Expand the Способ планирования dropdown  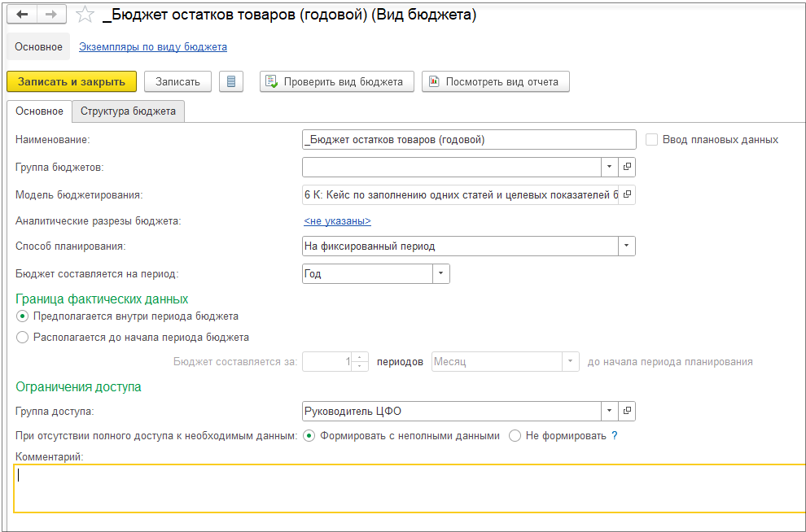tap(627, 246)
